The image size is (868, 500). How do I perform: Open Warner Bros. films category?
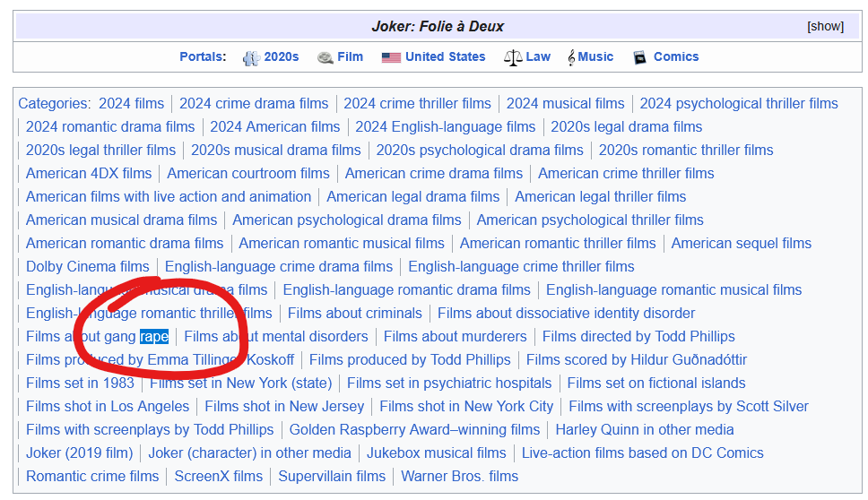pyautogui.click(x=459, y=475)
